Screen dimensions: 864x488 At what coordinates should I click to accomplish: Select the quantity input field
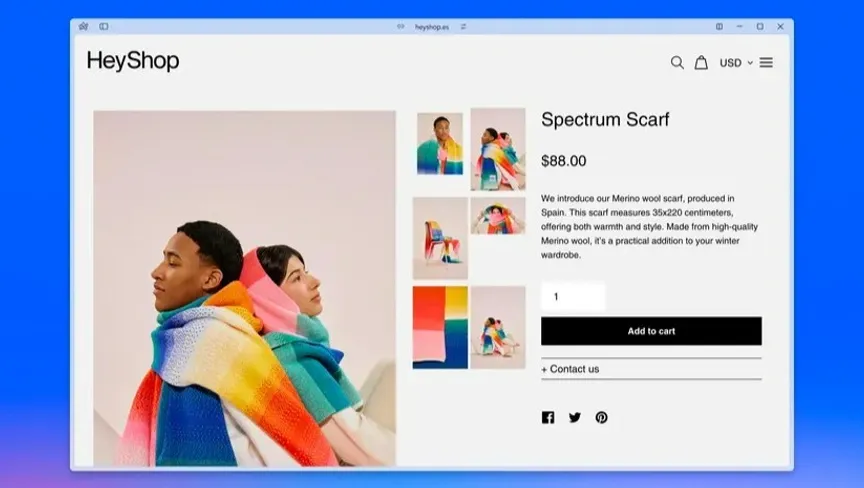573,296
